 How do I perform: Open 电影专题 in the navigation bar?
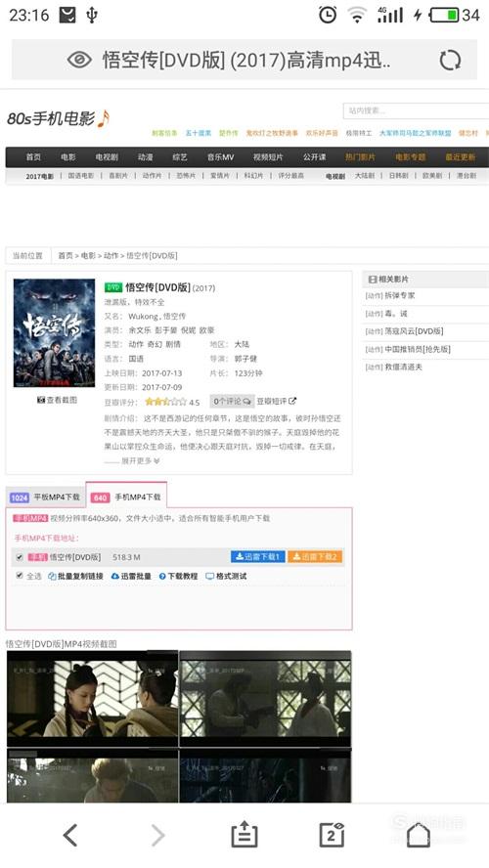point(411,157)
